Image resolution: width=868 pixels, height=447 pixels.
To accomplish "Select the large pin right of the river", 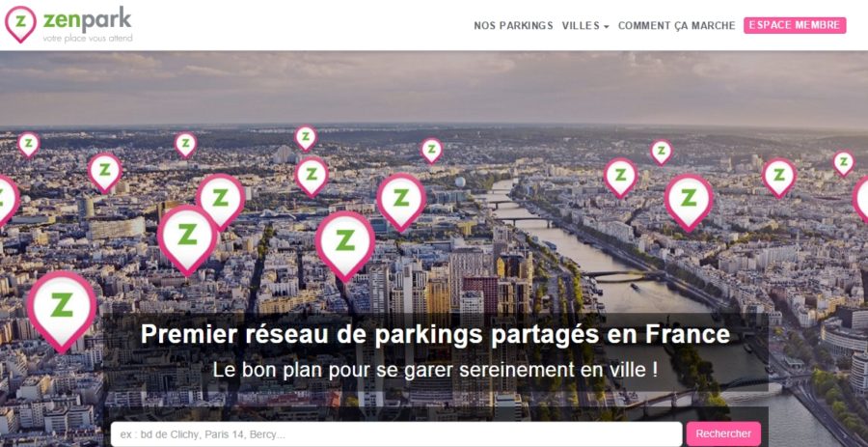I will point(689,203).
